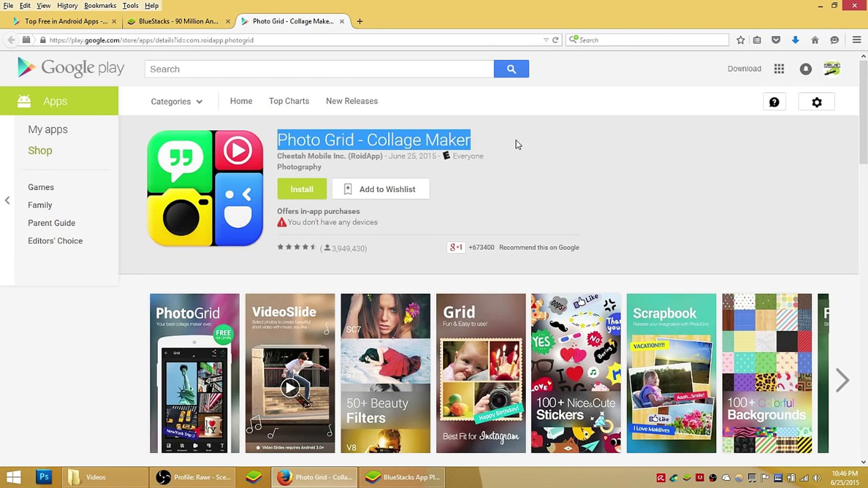The image size is (868, 488).
Task: Click the Google Play search field
Action: click(x=319, y=69)
